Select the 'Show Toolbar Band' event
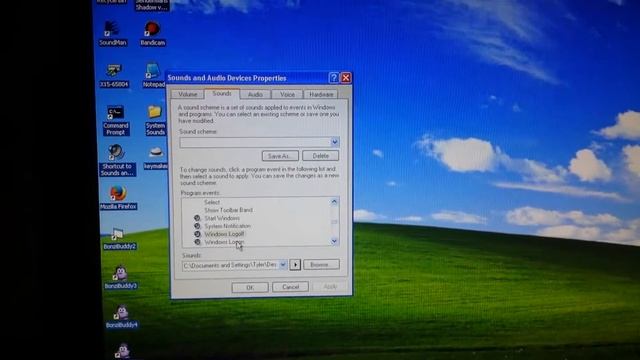The image size is (640, 360). click(x=228, y=210)
